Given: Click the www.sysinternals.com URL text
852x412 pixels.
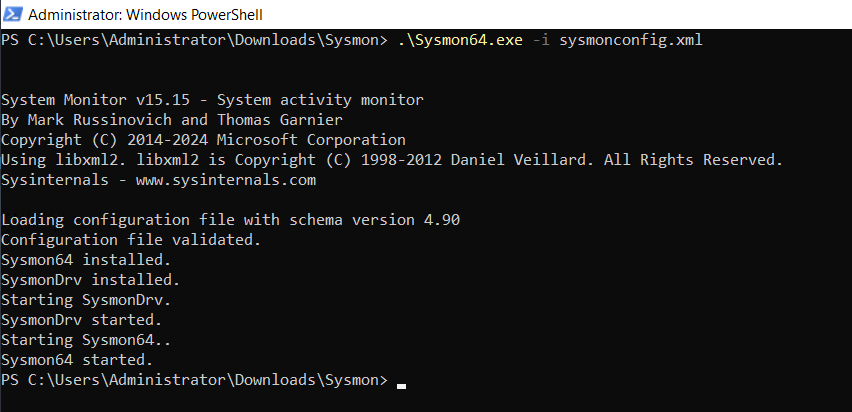Looking at the screenshot, I should 225,180.
